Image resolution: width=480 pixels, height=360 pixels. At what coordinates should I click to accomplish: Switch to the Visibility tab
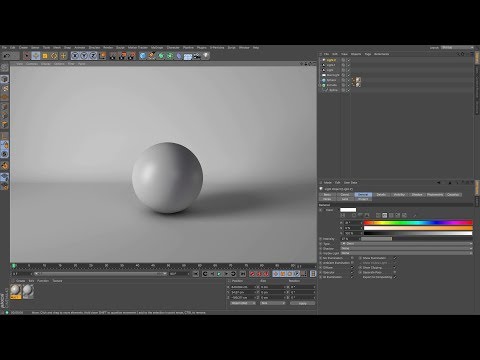[399, 194]
